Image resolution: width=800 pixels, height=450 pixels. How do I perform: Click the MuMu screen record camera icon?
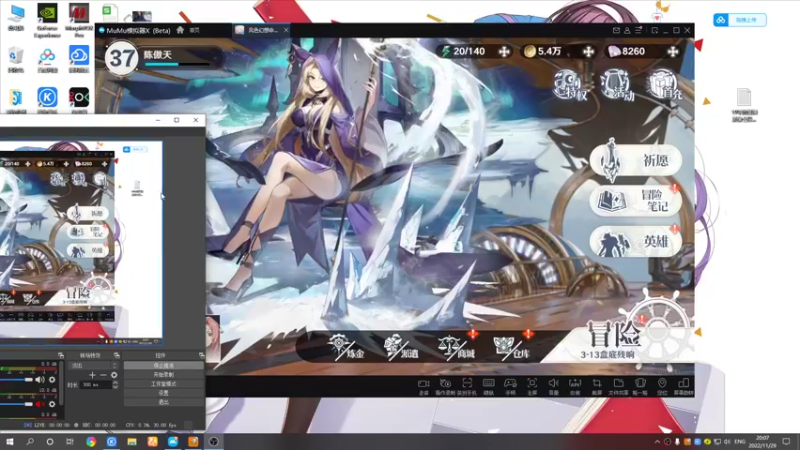(423, 386)
